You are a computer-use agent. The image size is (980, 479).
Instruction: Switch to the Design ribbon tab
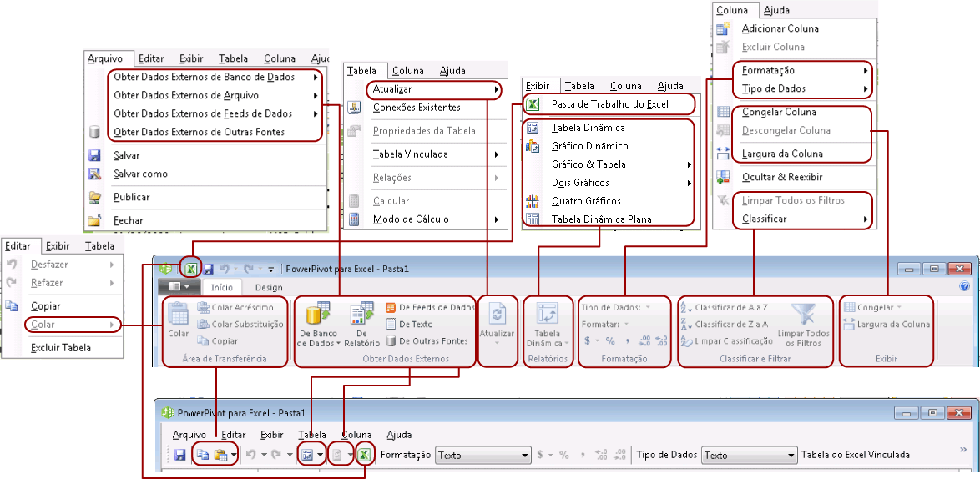(269, 287)
